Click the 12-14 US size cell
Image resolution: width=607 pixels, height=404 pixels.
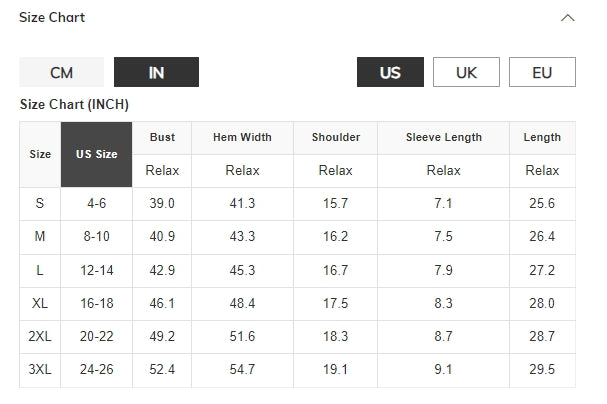point(97,270)
